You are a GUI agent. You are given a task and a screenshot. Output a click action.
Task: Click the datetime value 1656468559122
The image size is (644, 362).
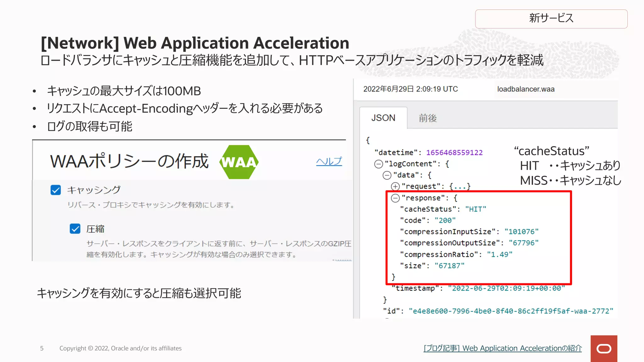pos(454,153)
